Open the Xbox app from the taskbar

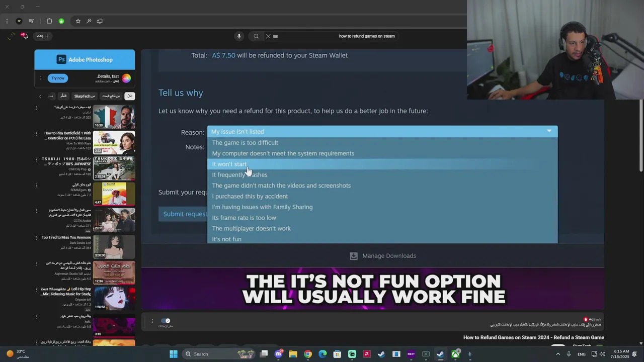click(x=455, y=354)
